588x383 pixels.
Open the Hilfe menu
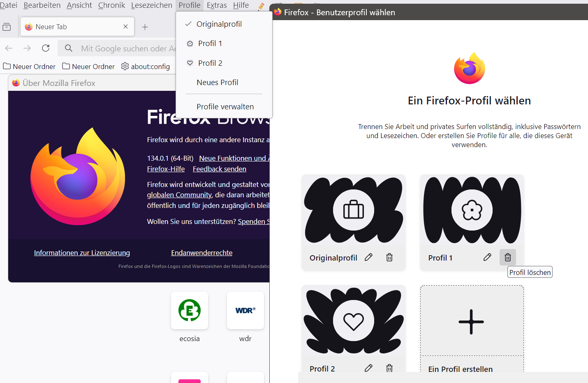coord(241,5)
